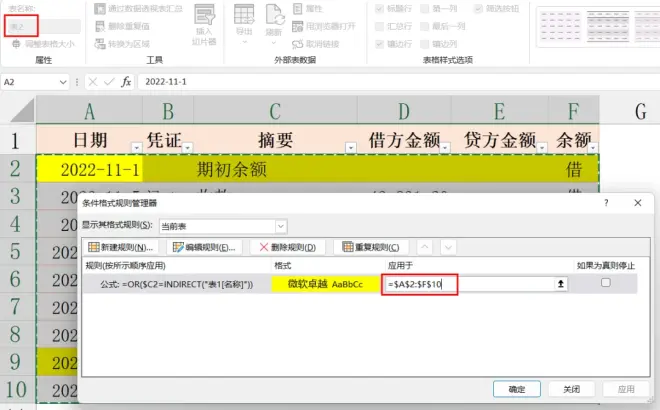Click the Close (关闭) button
Screen dimensions: 660x410
click(x=572, y=389)
